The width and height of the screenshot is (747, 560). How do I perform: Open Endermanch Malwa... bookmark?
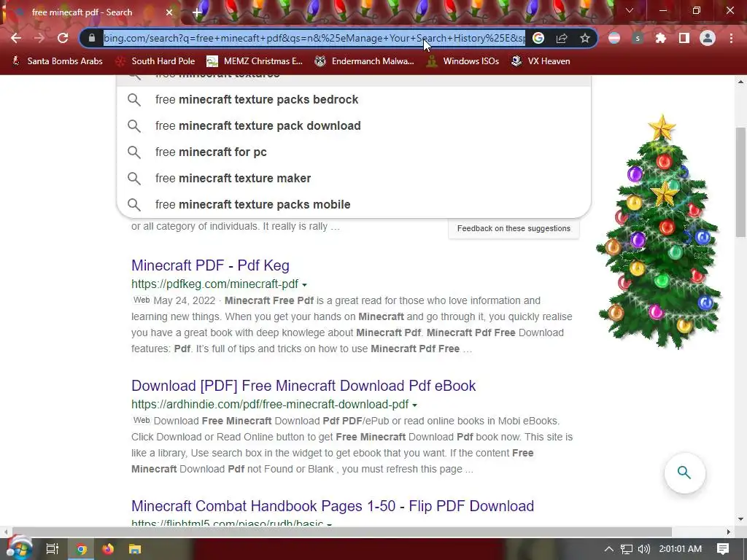(365, 61)
